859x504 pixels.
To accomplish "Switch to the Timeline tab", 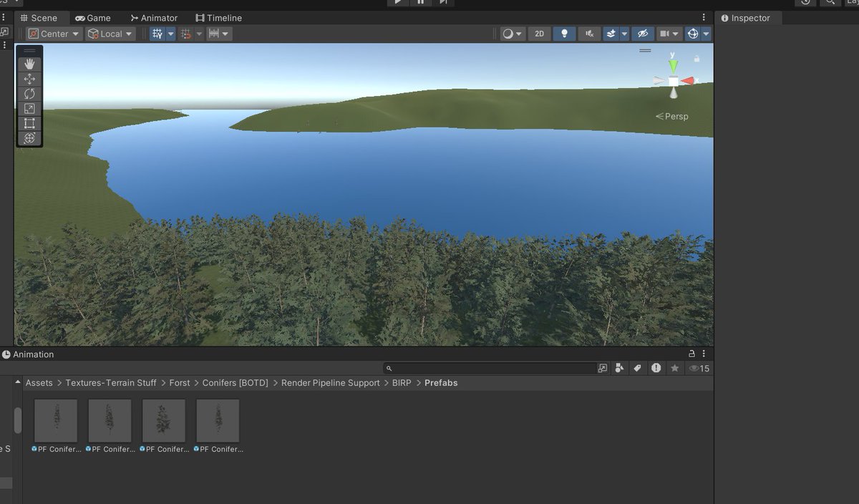I will click(218, 18).
